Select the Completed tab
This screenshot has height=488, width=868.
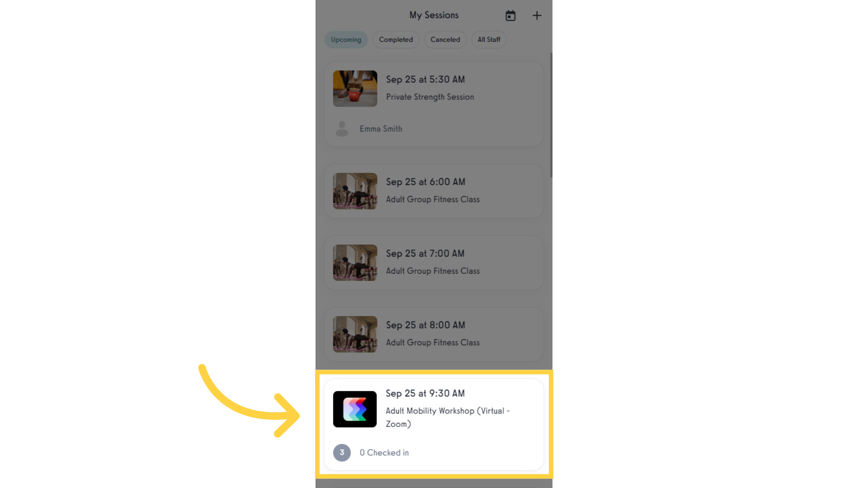(395, 39)
